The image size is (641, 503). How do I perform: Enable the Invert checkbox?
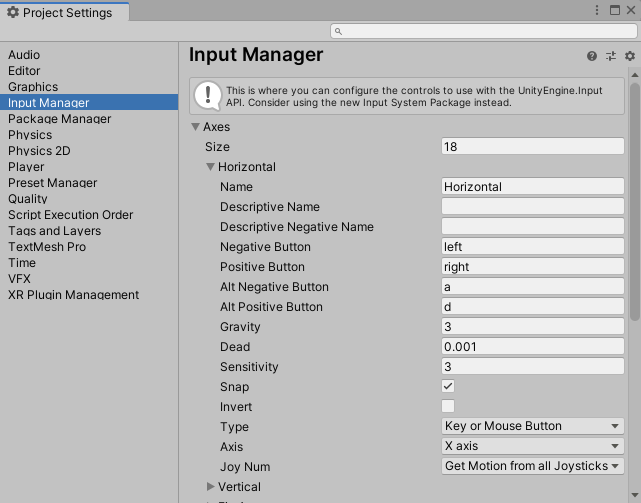(x=448, y=406)
